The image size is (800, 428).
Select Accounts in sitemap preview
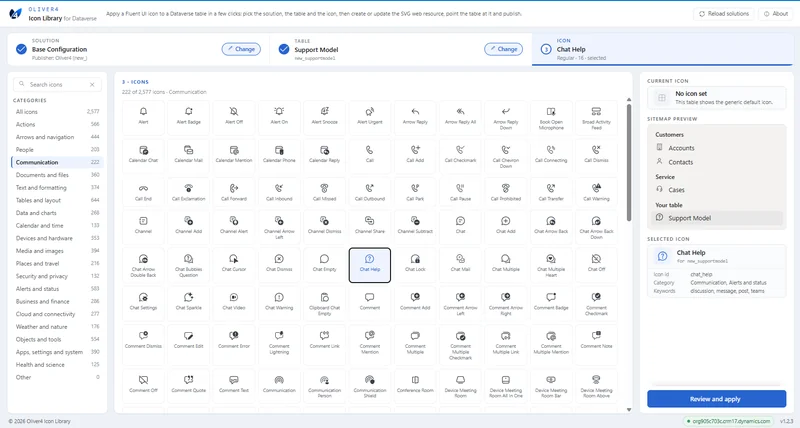[716, 148]
